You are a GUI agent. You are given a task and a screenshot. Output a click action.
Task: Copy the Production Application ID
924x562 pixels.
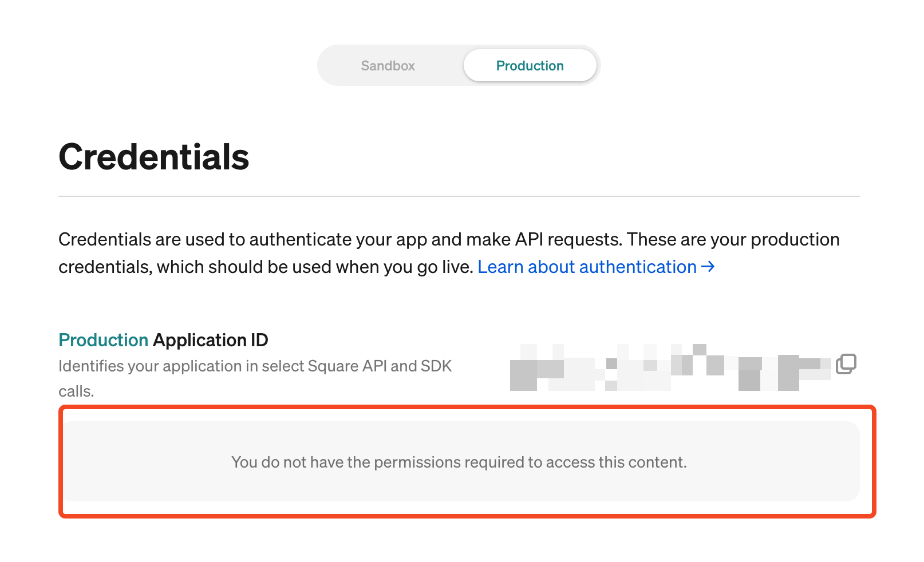tap(846, 363)
